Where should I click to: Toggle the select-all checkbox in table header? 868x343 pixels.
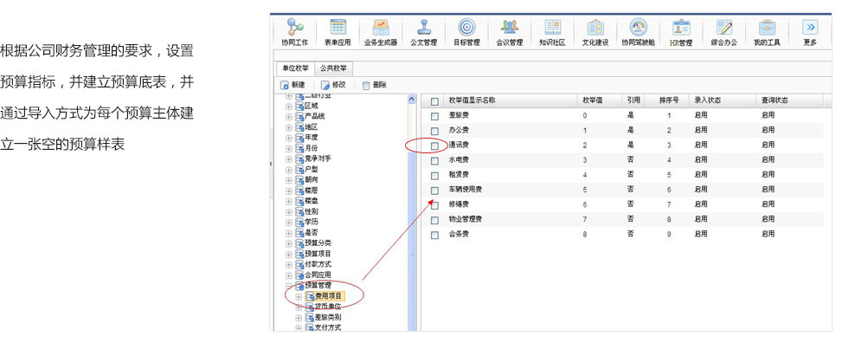point(434,101)
